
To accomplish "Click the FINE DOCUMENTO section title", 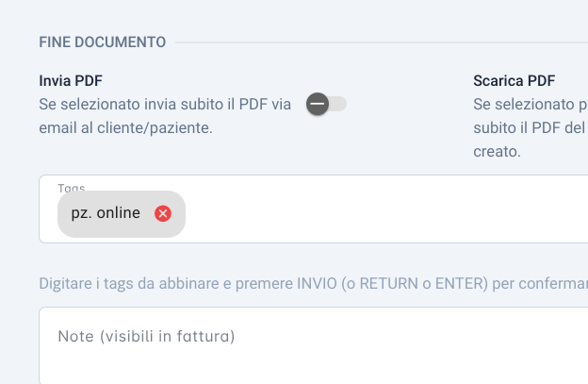I will (103, 42).
